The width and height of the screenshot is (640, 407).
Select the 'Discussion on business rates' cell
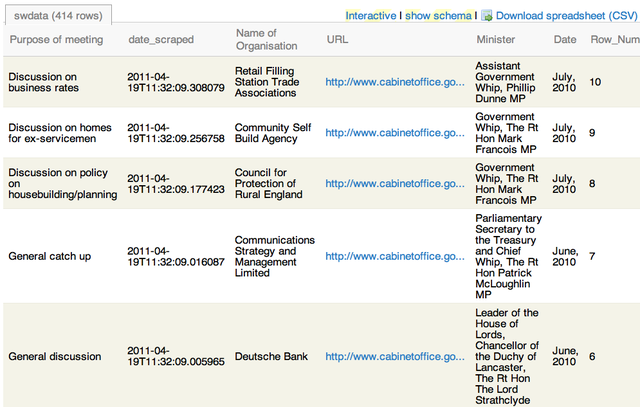pyautogui.click(x=43, y=82)
